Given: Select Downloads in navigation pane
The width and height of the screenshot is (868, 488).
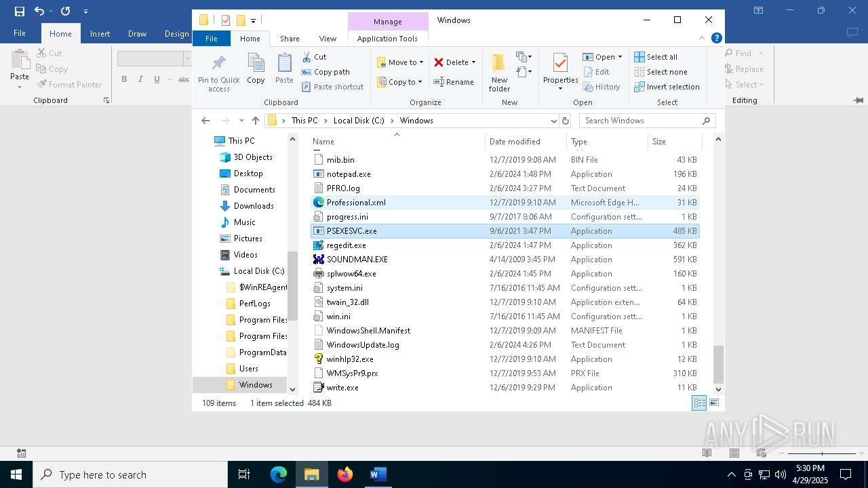Looking at the screenshot, I should point(254,206).
